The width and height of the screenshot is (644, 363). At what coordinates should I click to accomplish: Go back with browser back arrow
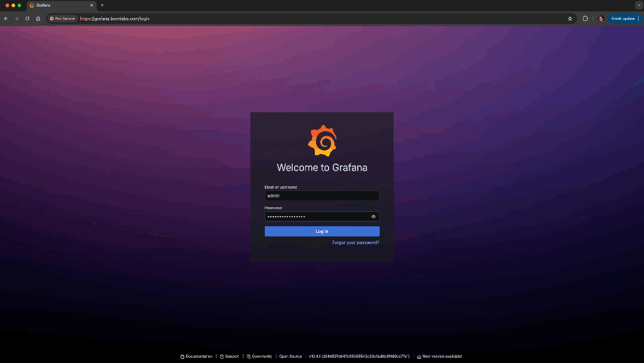click(x=6, y=19)
